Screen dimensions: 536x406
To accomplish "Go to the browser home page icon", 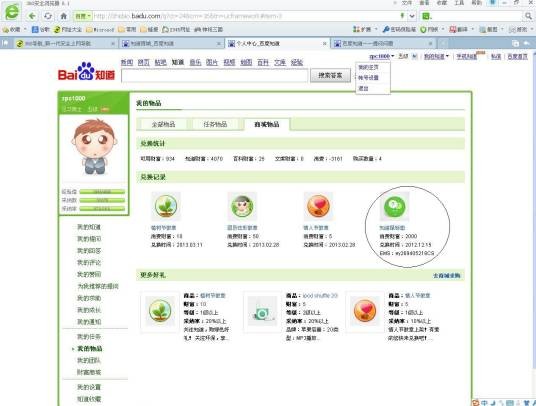I will (x=63, y=16).
